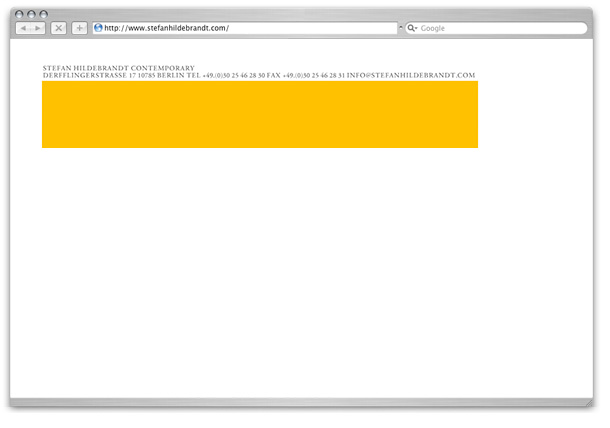The image size is (610, 428).
Task: Minimize window with the second round button
Action: pos(32,14)
